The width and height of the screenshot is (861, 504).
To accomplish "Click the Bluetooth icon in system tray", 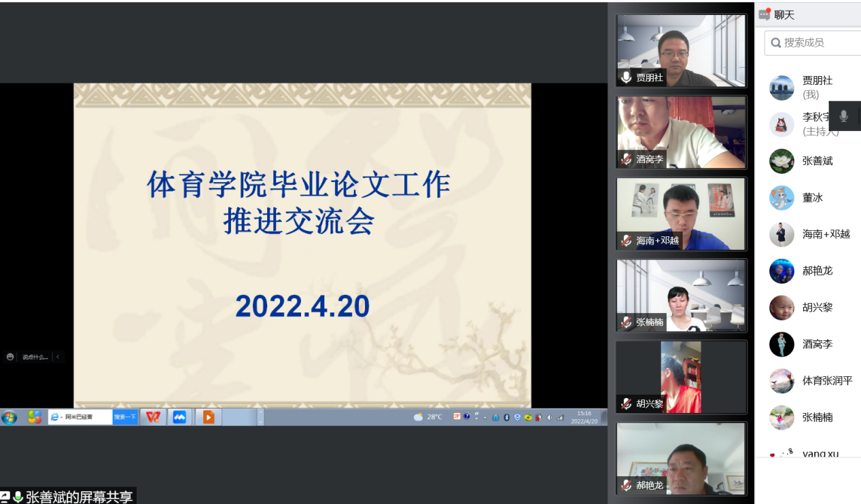I will (x=506, y=417).
